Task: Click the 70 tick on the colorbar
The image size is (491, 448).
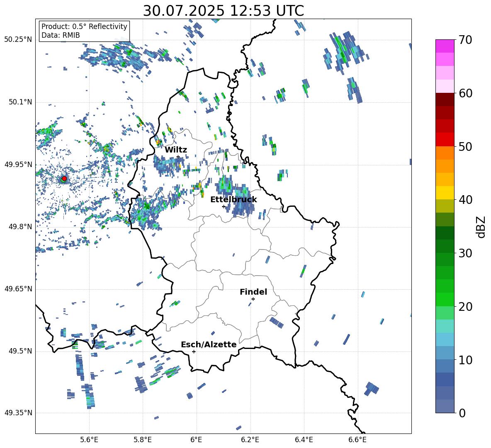Action: [x=465, y=40]
